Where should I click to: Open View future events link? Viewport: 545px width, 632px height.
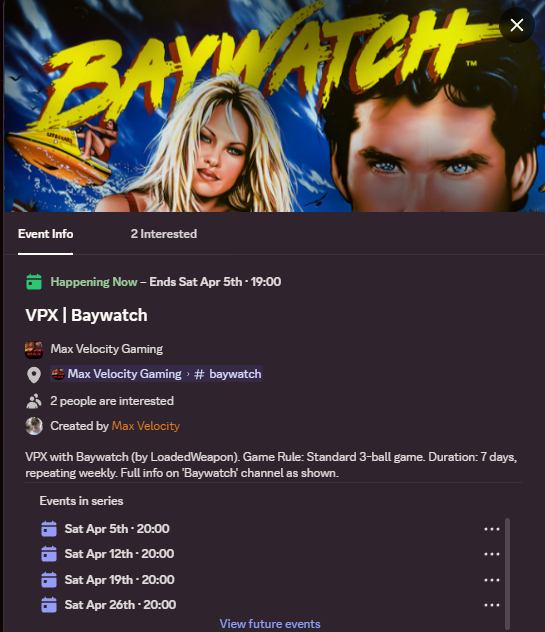point(270,624)
